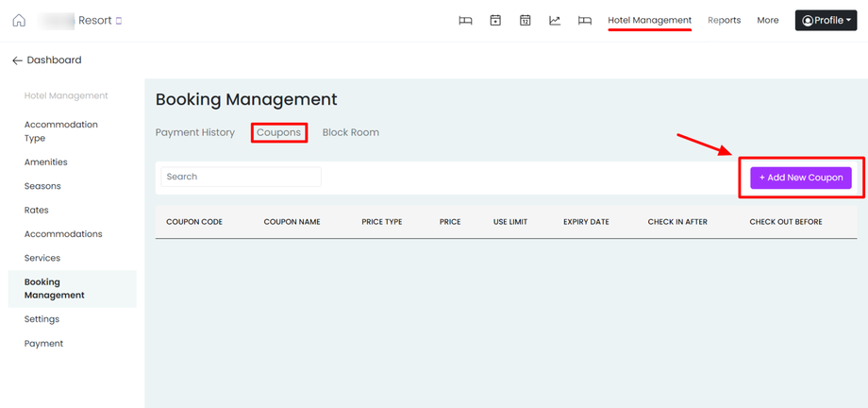Click the greyed Hotel Management sidebar heading
The height and width of the screenshot is (408, 868).
pyautogui.click(x=66, y=96)
